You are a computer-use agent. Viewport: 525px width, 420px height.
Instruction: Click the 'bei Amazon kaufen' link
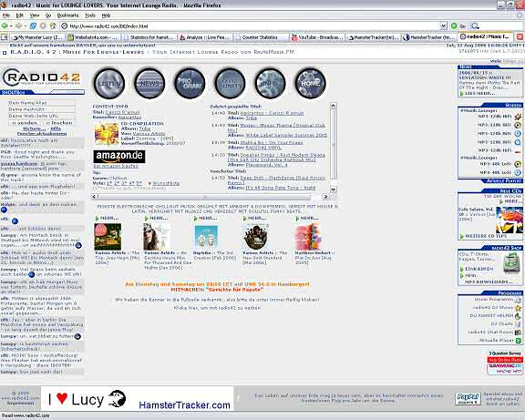coord(116,166)
